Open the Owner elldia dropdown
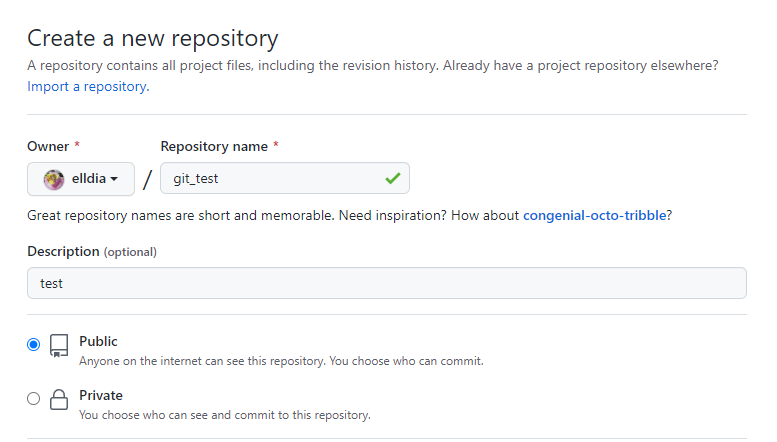The height and width of the screenshot is (442, 777). tap(81, 179)
